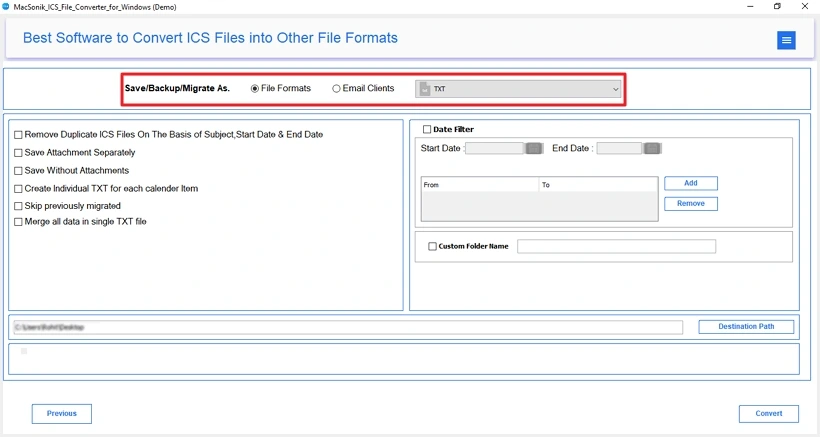Open the TXT file format dropdown

(x=518, y=89)
